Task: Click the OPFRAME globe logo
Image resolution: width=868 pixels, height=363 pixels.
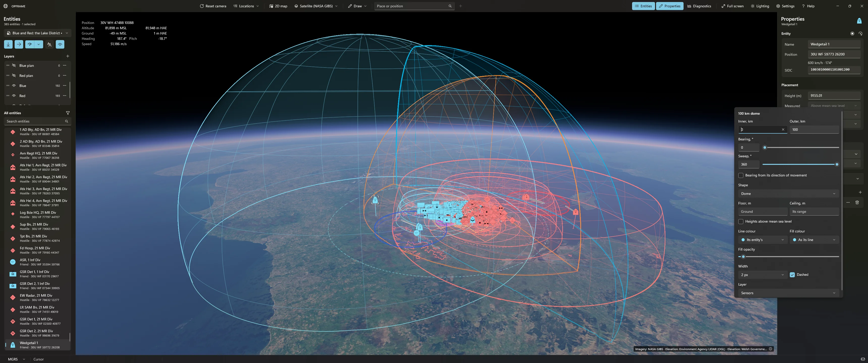Action: pos(5,6)
